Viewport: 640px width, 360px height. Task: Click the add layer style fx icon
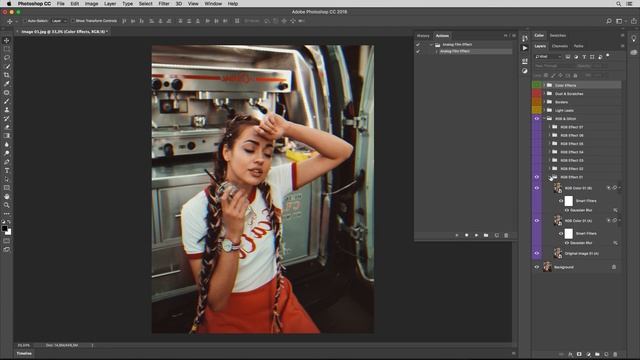[x=570, y=354]
